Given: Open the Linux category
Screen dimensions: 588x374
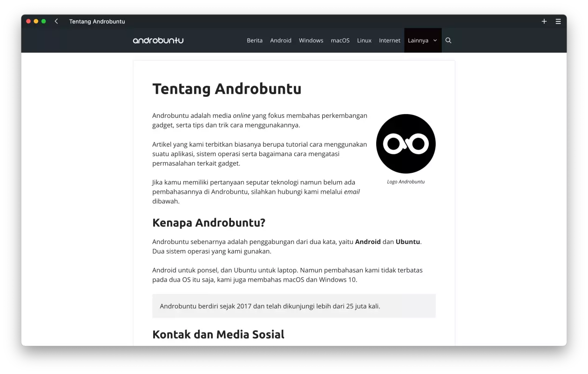Looking at the screenshot, I should pos(364,41).
